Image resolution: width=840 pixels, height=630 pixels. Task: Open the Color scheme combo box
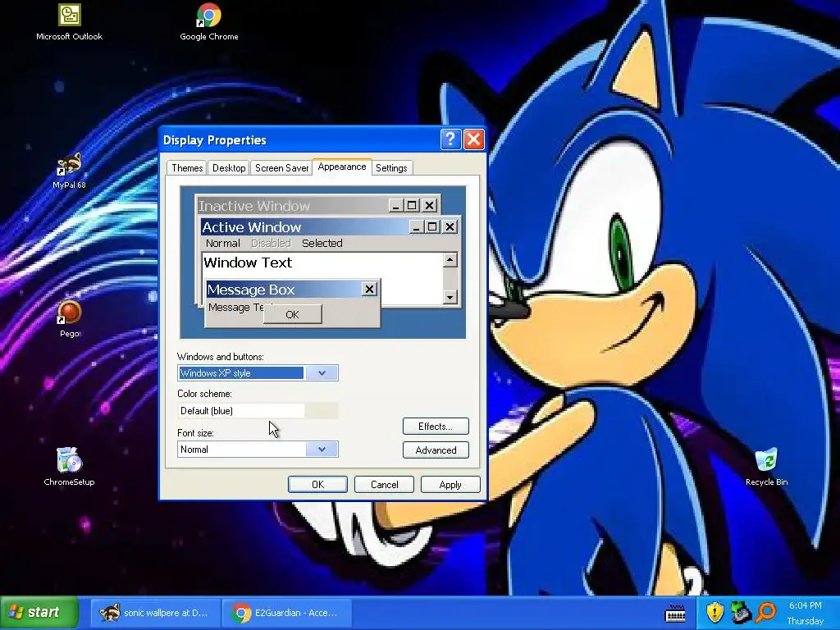click(258, 411)
